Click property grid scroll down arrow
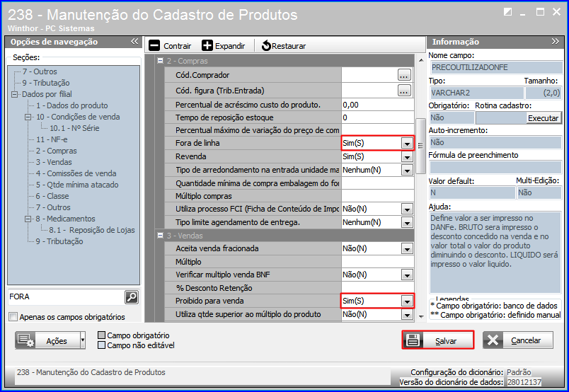This screenshot has height=392, width=569. point(420,316)
